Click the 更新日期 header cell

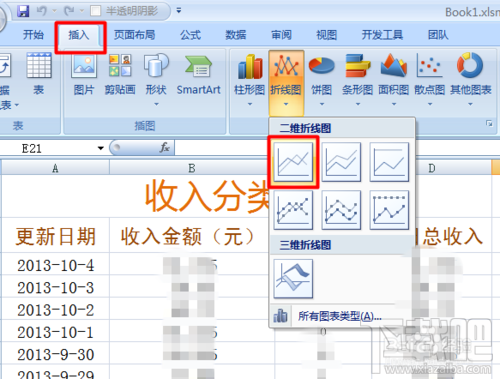(55, 236)
